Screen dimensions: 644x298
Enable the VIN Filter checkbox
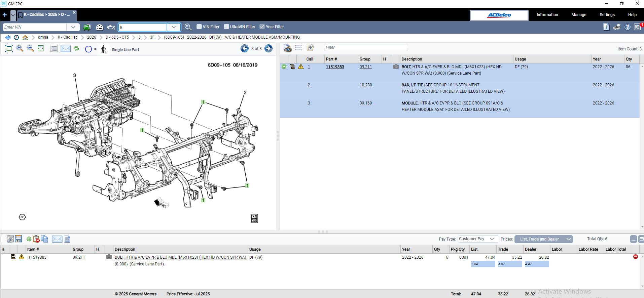[199, 27]
